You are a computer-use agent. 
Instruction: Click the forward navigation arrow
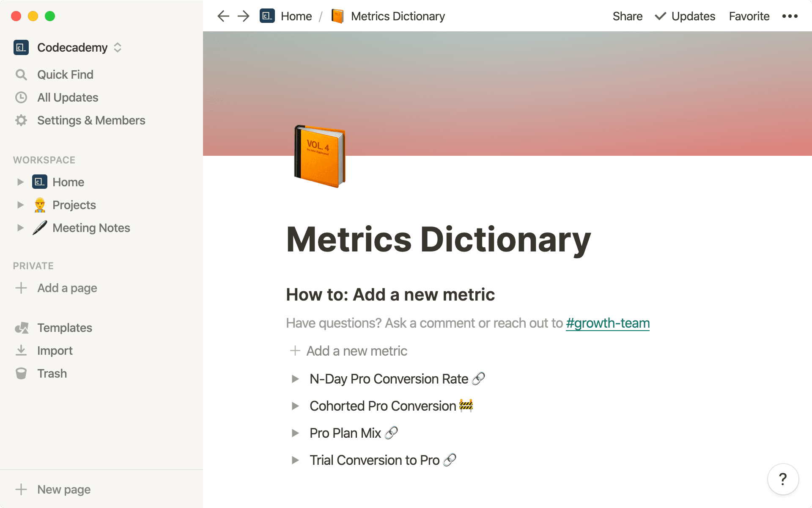[243, 16]
